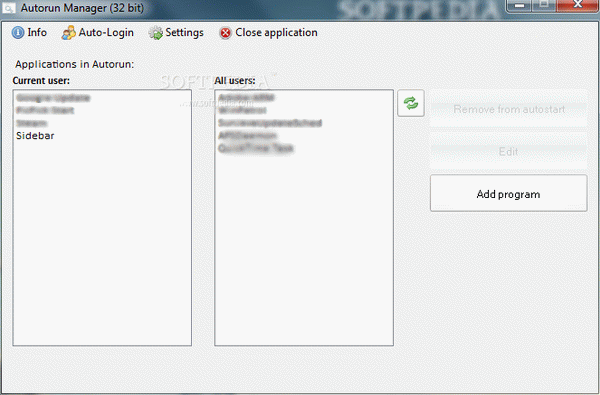The width and height of the screenshot is (600, 395).
Task: Refresh lists with green arrows button
Action: 411,103
